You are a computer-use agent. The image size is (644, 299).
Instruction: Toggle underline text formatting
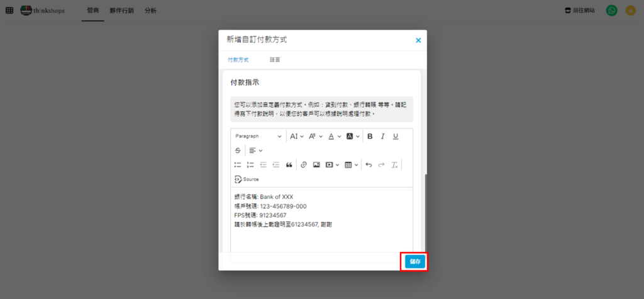coord(396,136)
